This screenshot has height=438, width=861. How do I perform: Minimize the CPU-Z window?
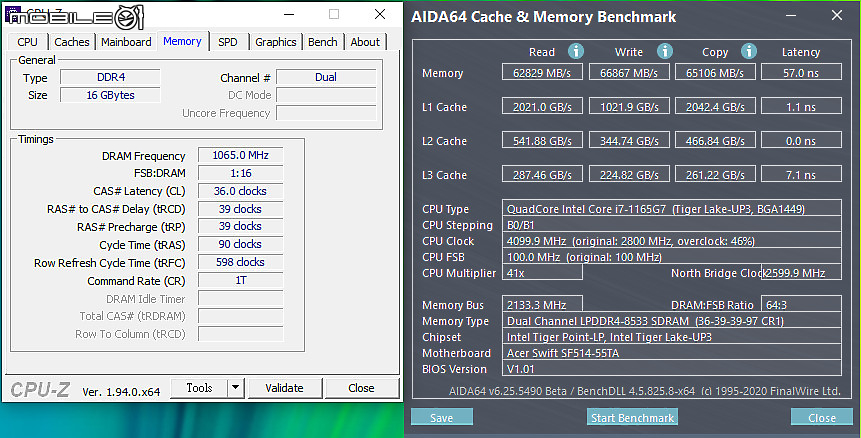(x=289, y=15)
